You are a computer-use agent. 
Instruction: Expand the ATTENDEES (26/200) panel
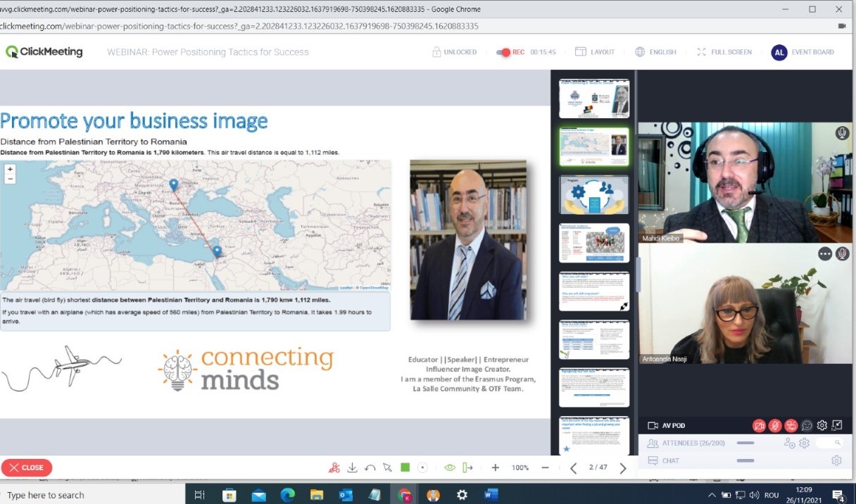(x=679, y=443)
